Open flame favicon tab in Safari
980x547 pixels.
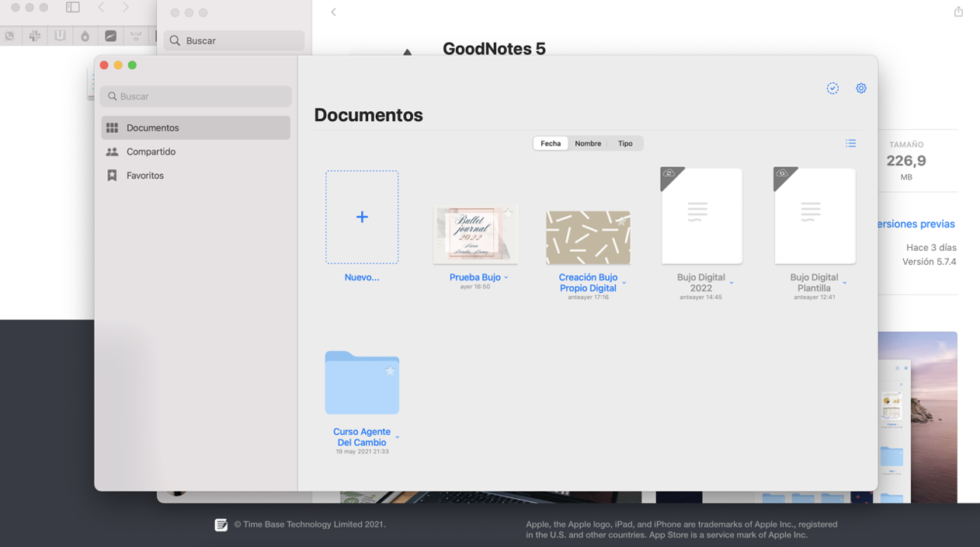tap(85, 36)
